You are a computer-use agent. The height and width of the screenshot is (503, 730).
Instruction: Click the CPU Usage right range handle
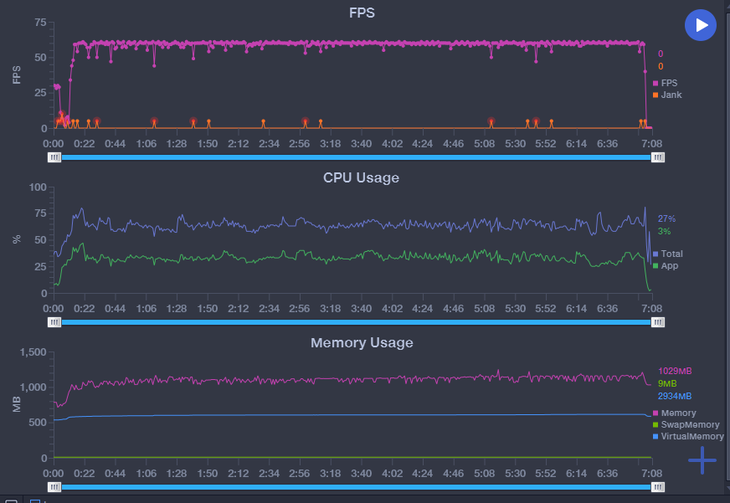657,322
